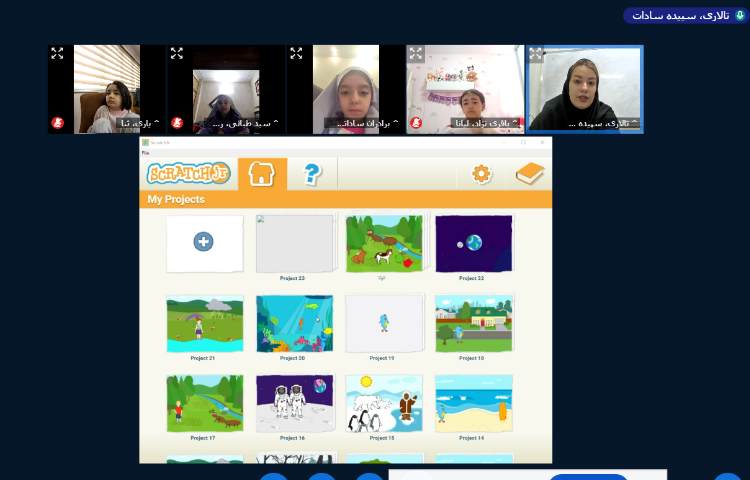
Task: Create a new project with the plus tile
Action: click(204, 244)
